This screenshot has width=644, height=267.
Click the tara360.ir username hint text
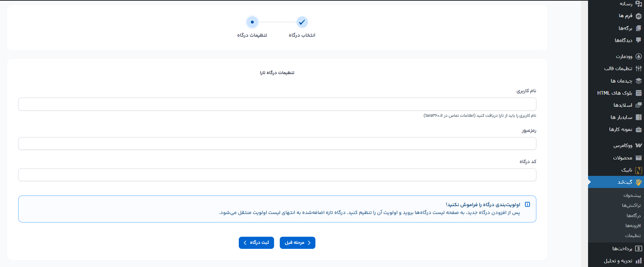click(x=480, y=115)
